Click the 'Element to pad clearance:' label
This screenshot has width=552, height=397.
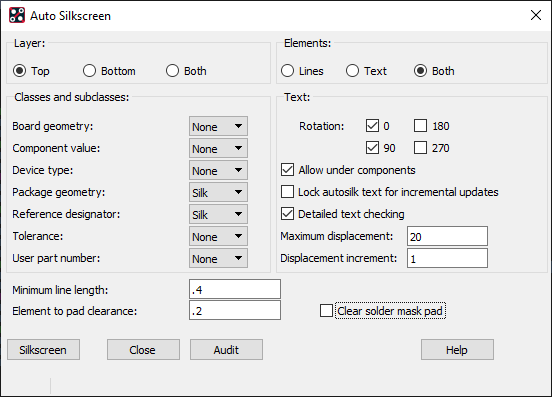pos(75,311)
